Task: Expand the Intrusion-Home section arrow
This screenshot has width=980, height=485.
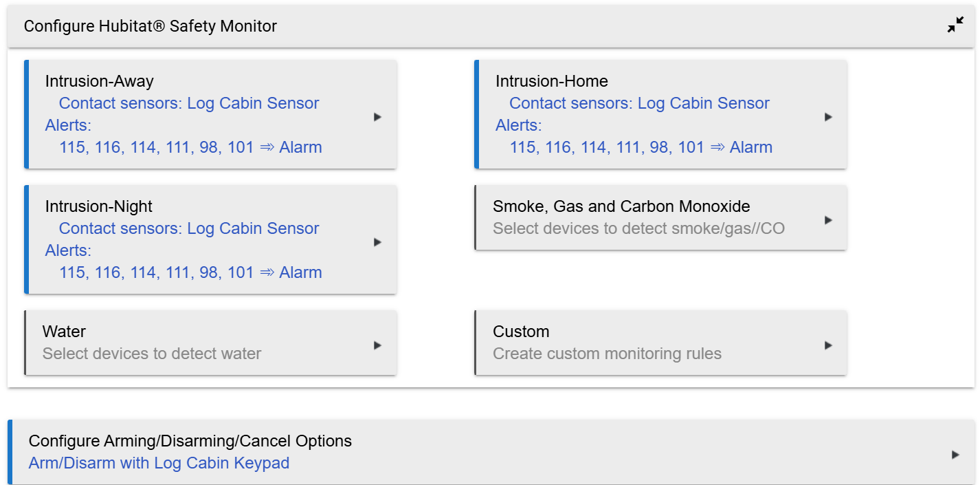Action: pyautogui.click(x=828, y=117)
